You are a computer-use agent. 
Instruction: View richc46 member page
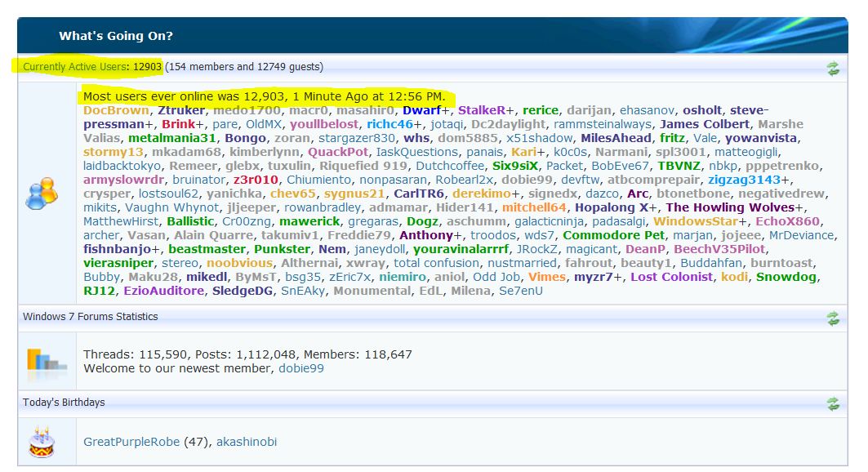click(389, 124)
